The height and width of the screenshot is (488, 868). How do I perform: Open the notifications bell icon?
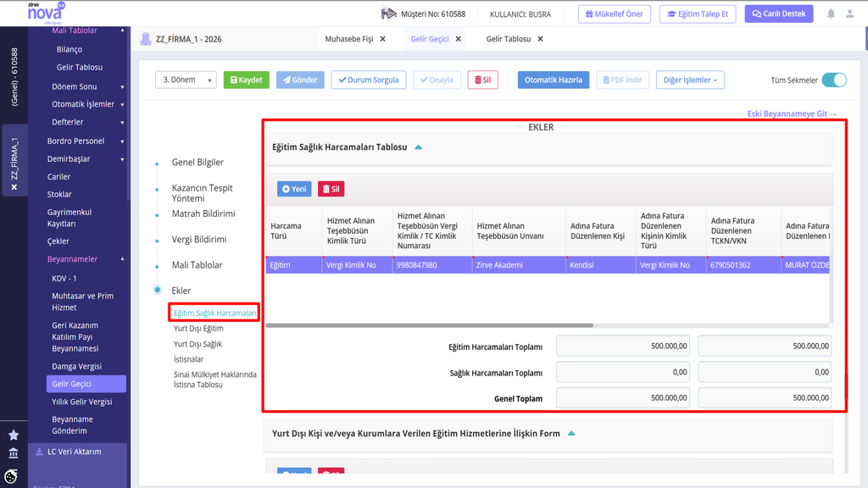coord(831,14)
